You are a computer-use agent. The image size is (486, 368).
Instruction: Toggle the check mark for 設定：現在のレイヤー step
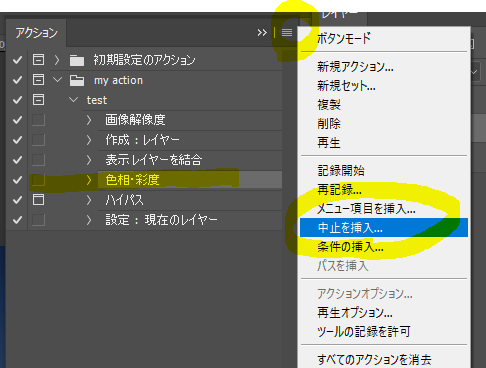(x=17, y=220)
